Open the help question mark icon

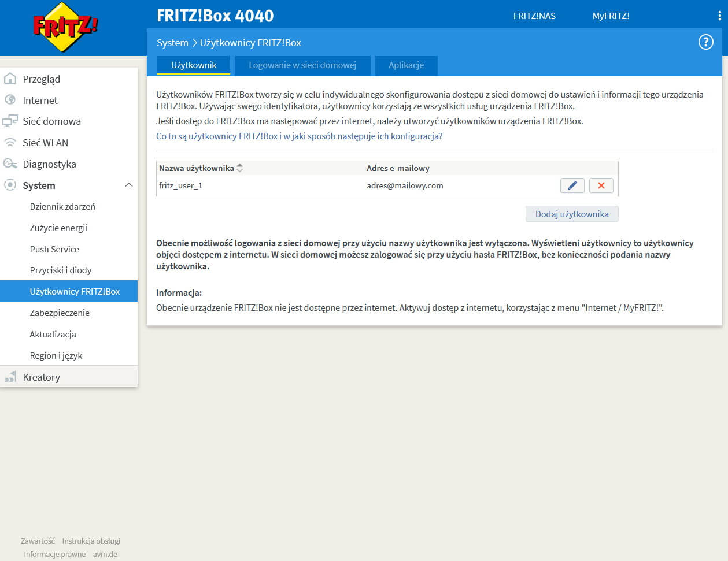[x=705, y=42]
